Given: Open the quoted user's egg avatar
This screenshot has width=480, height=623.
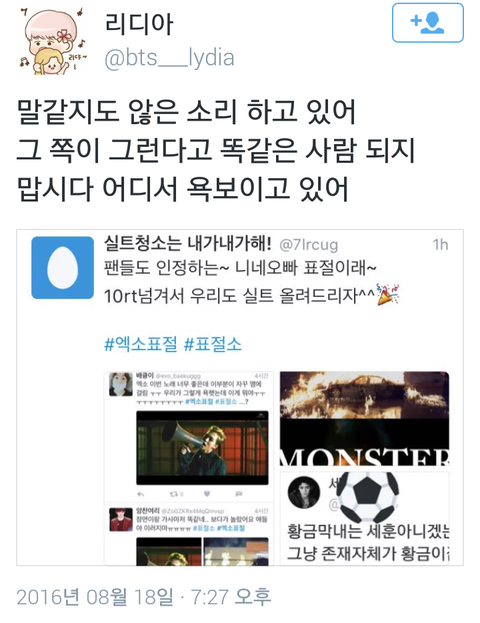Looking at the screenshot, I should coord(63,267).
